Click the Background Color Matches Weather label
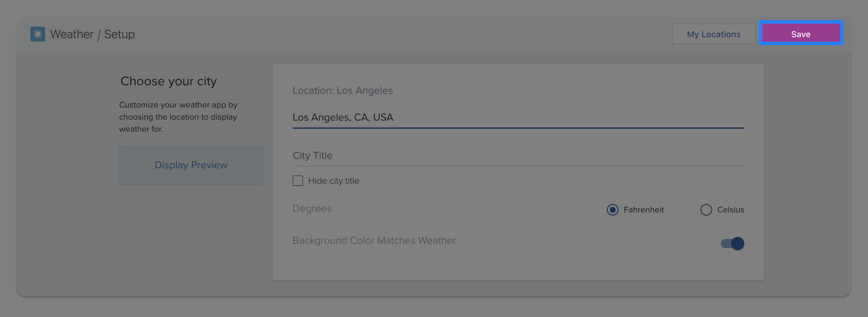868x317 pixels. (374, 240)
